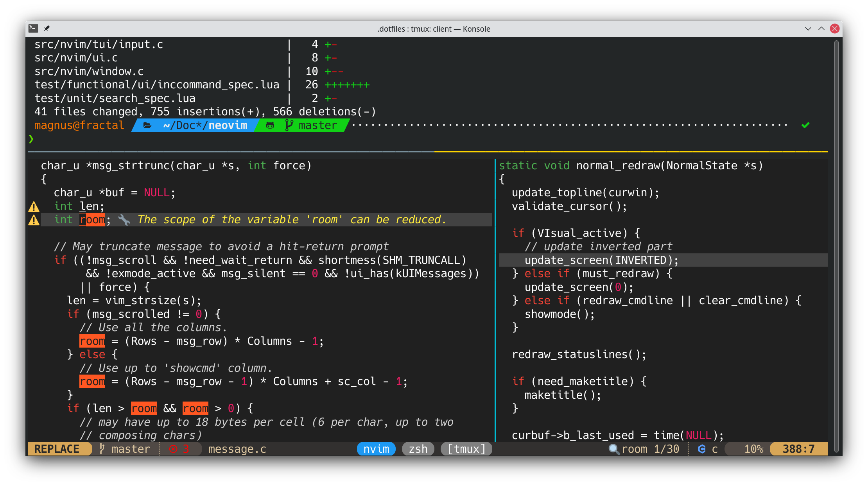The height and width of the screenshot is (486, 868).
Task: Click highlighted 'room' in 'int room;' declaration
Action: click(x=92, y=220)
